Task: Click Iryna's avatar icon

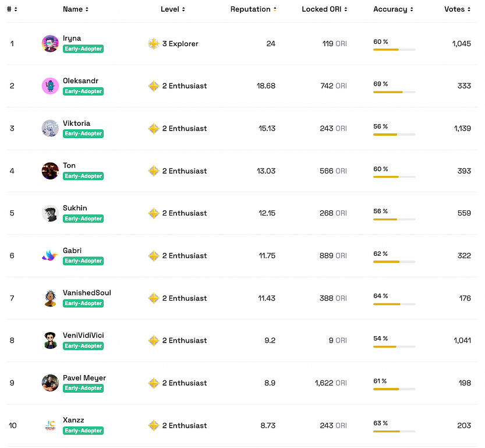Action: pos(50,44)
